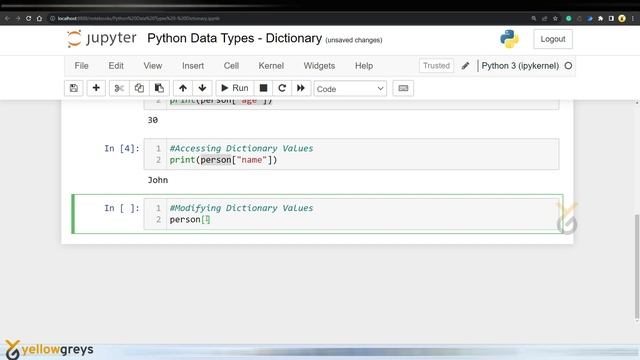Click the #Accessing Dictionary Values comment
The image size is (640, 360).
242,148
